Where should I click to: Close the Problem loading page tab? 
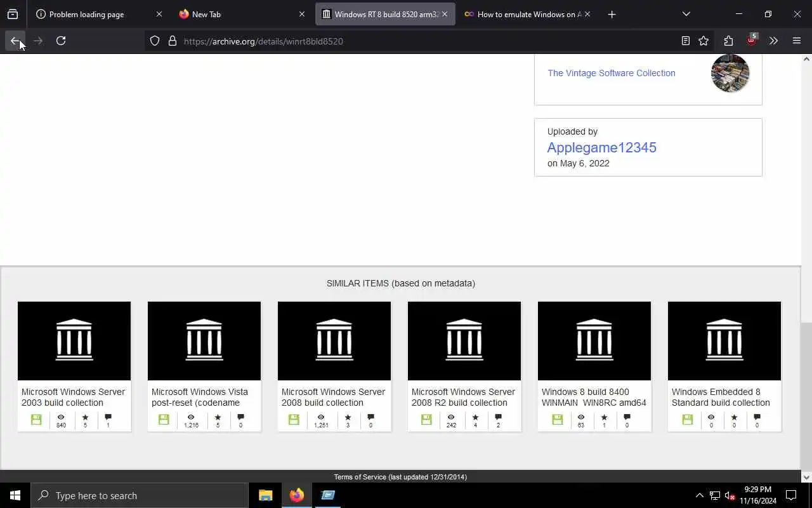[159, 14]
